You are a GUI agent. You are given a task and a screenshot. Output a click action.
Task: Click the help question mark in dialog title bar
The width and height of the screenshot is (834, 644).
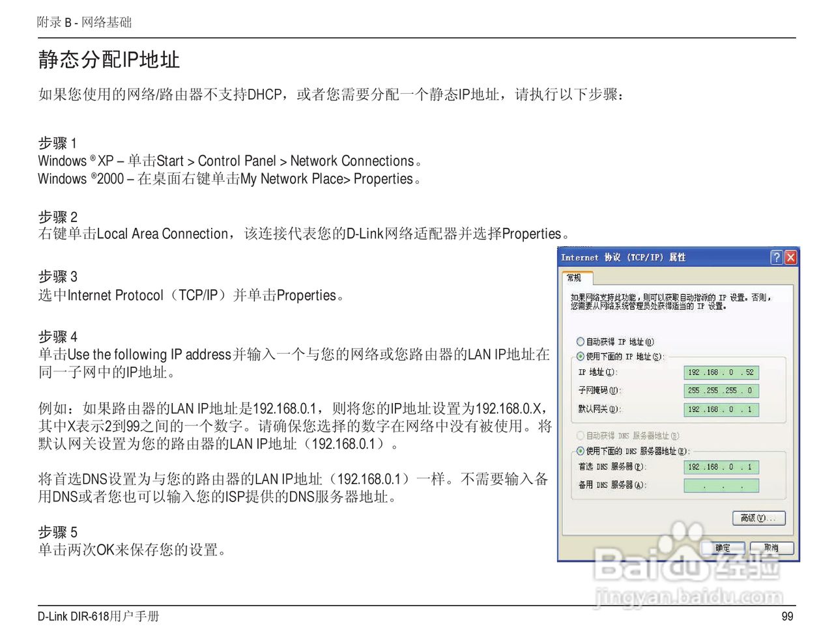click(x=776, y=257)
